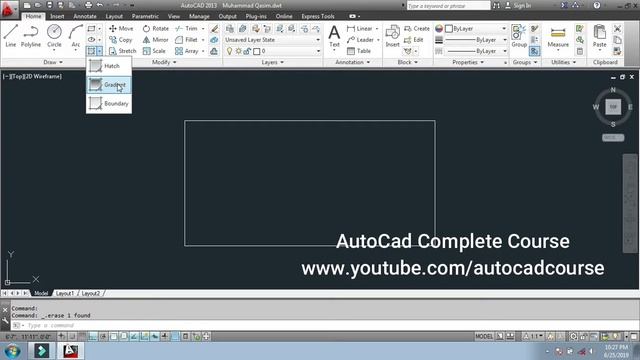The image size is (640, 360).
Task: Toggle layer 0 lock icon
Action: click(x=247, y=51)
